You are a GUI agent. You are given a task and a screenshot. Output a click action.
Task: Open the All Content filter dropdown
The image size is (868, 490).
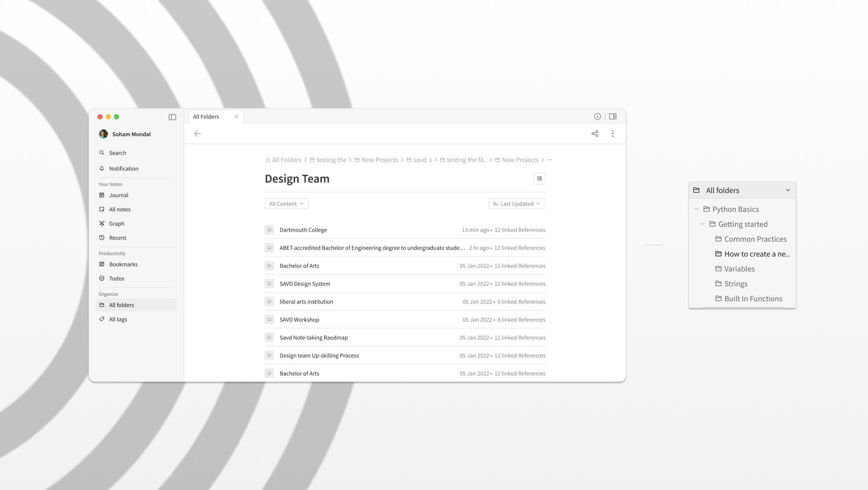pyautogui.click(x=286, y=203)
